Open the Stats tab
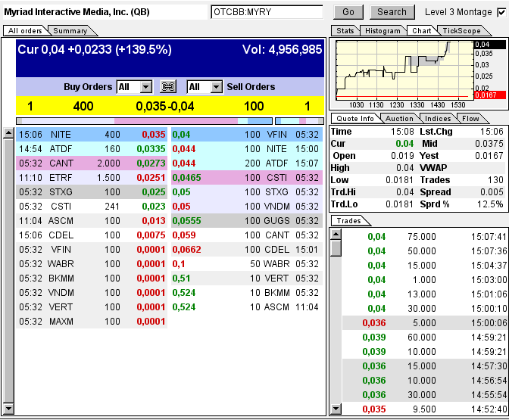This screenshot has height=420, width=509. [x=345, y=31]
